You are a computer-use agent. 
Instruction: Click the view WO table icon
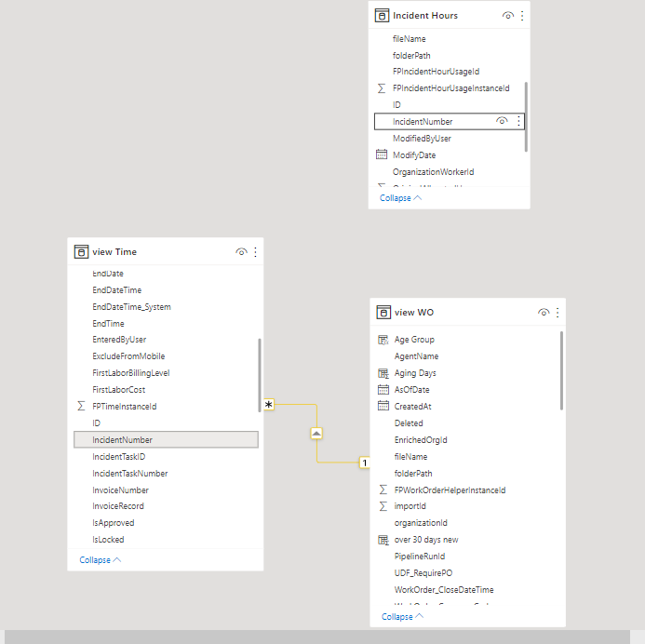coord(383,312)
